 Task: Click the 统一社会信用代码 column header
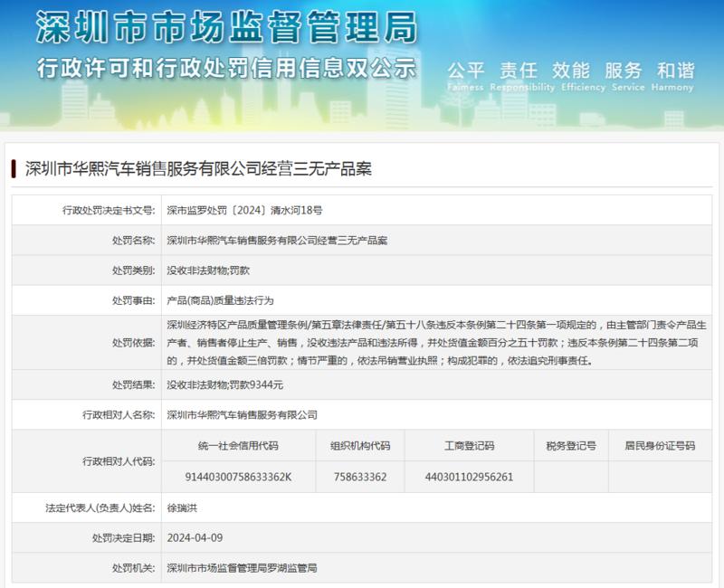238,446
